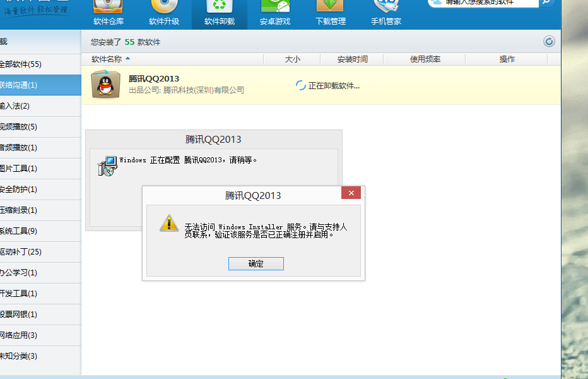Select 音频播放(1) category

(40, 148)
